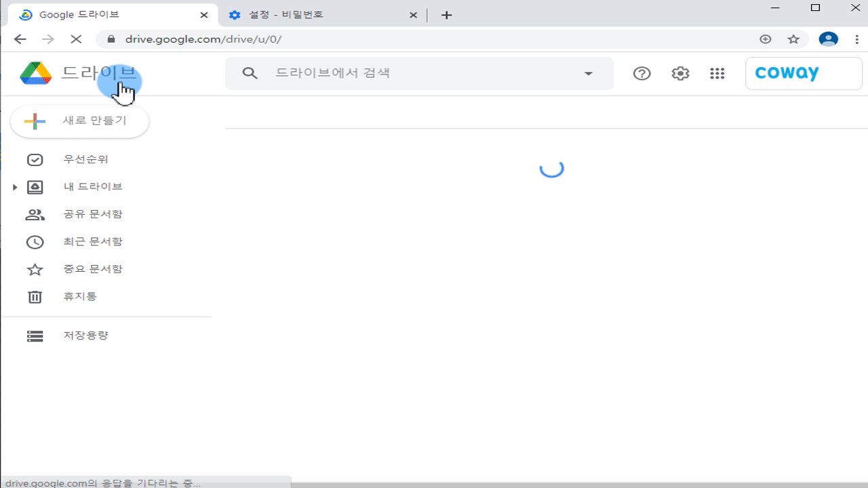The width and height of the screenshot is (868, 488).
Task: Click the 내 드라이브 drive icon
Action: (35, 187)
